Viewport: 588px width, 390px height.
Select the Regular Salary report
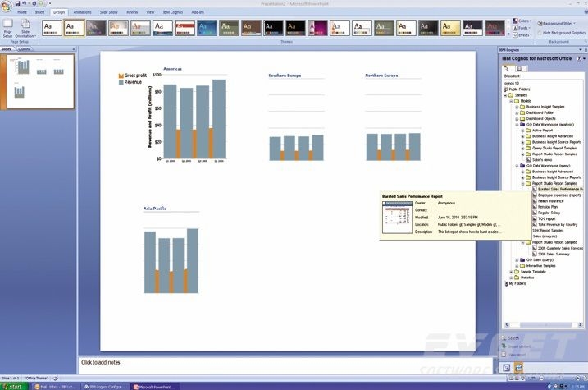click(x=549, y=213)
